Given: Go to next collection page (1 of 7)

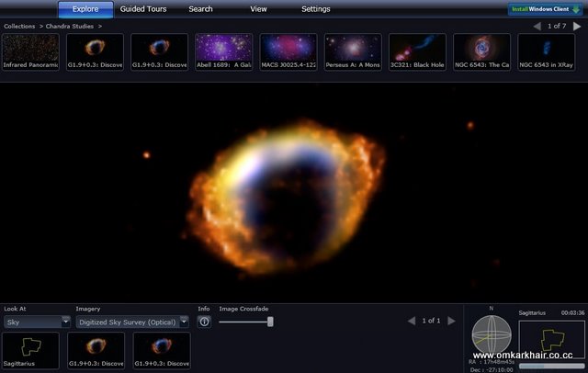Looking at the screenshot, I should [x=577, y=27].
